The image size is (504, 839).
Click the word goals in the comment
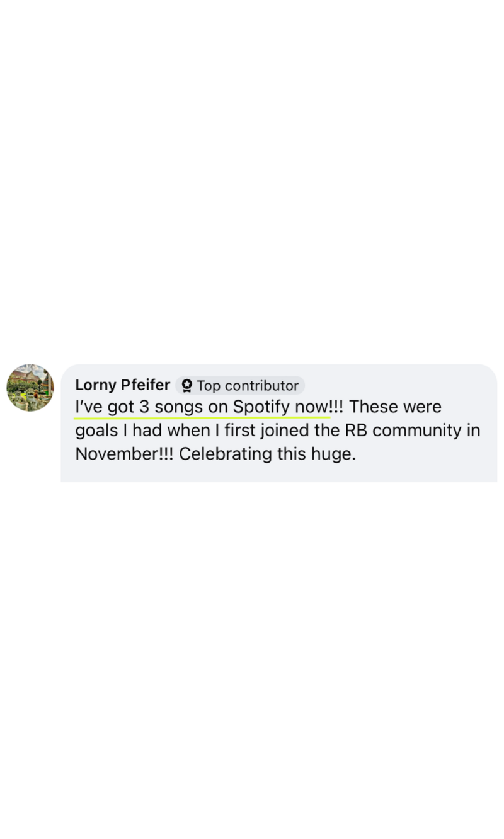pyautogui.click(x=96, y=431)
